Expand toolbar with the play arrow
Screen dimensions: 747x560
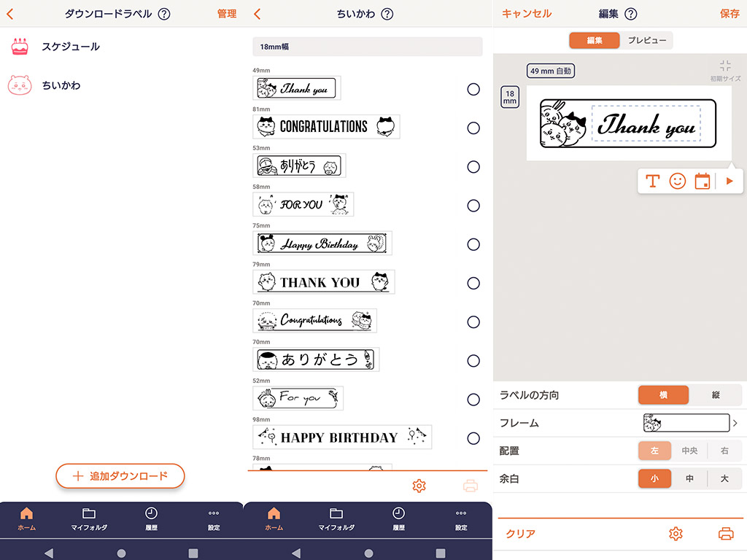pyautogui.click(x=729, y=182)
